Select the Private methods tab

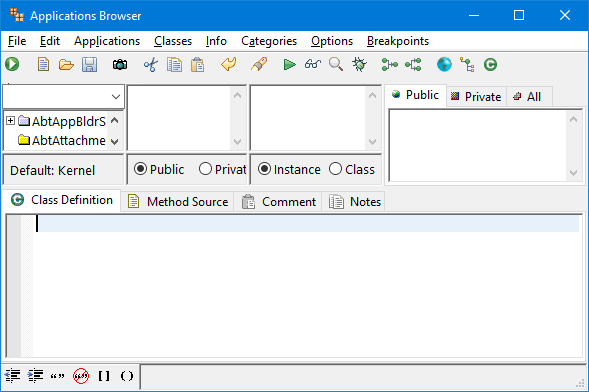476,96
